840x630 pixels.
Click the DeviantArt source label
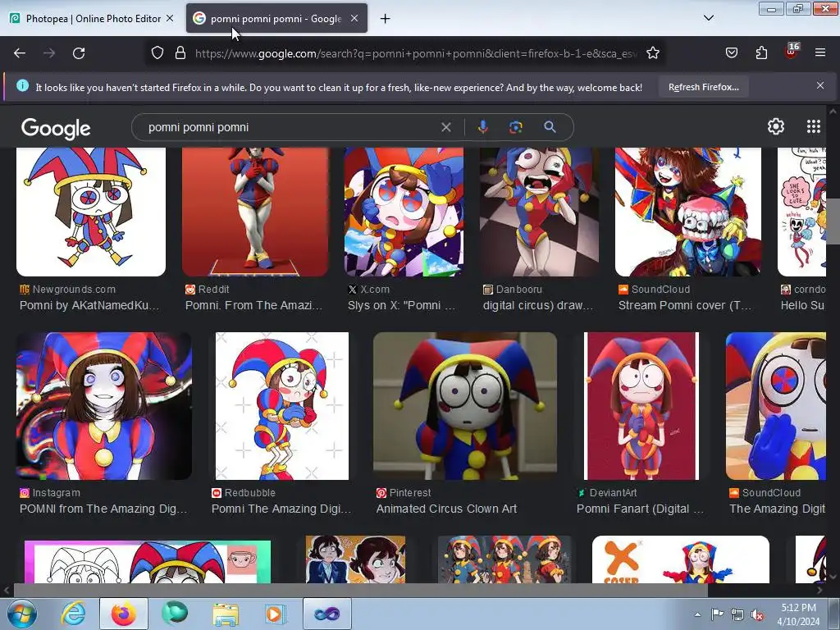[613, 493]
